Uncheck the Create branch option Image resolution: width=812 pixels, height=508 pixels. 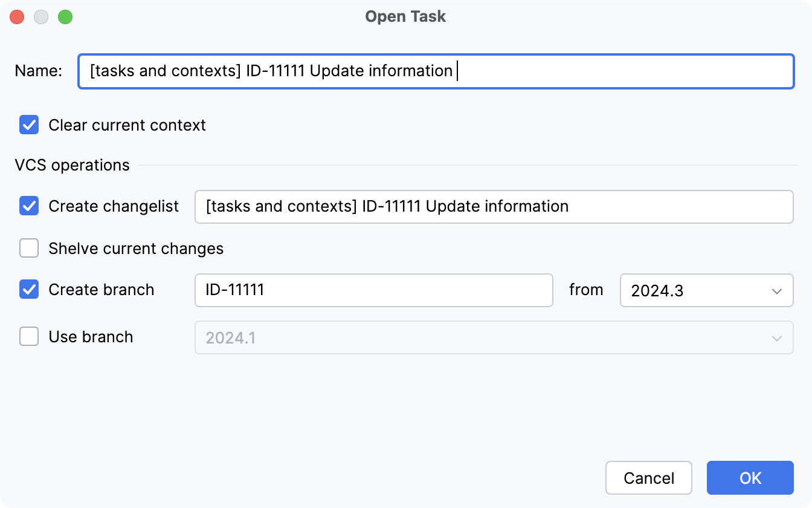point(28,290)
